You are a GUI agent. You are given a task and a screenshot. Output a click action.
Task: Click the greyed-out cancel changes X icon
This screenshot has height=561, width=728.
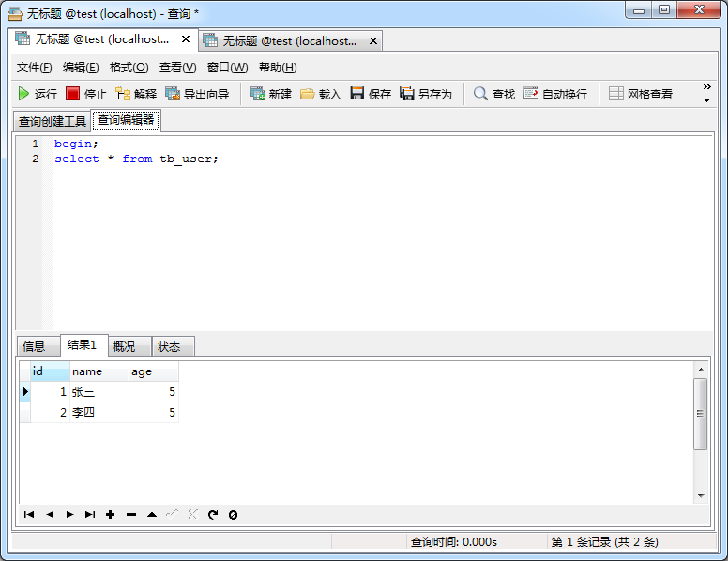click(x=192, y=514)
